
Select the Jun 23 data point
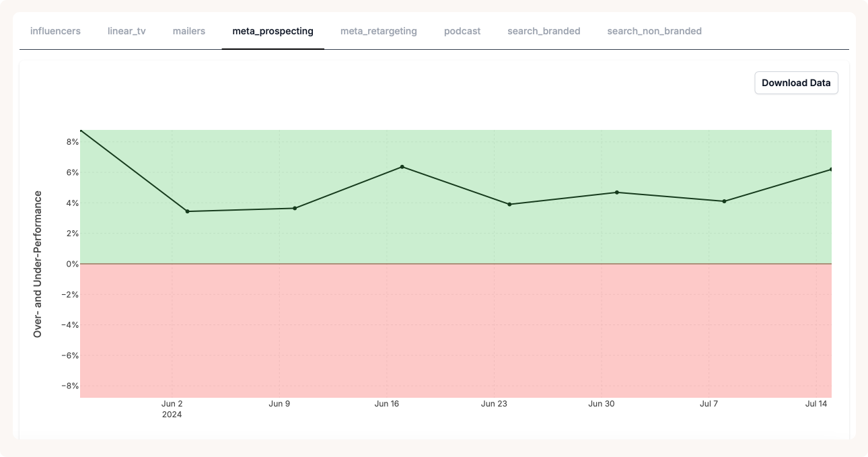[x=509, y=204]
